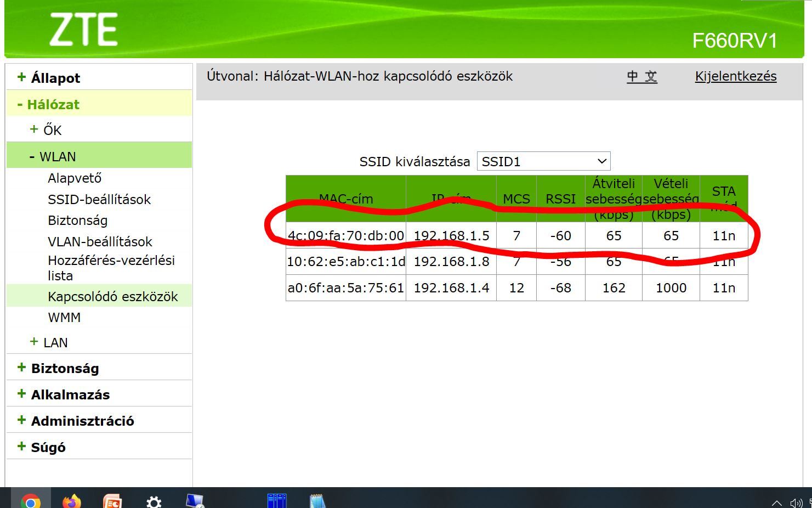Click RSSI value -56
This screenshot has width=812, height=508.
click(561, 262)
